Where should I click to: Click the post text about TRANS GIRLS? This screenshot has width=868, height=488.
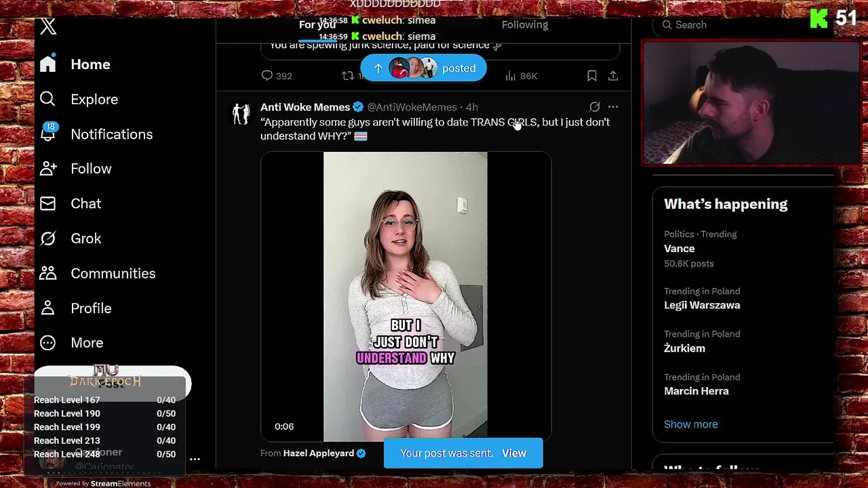coord(435,129)
